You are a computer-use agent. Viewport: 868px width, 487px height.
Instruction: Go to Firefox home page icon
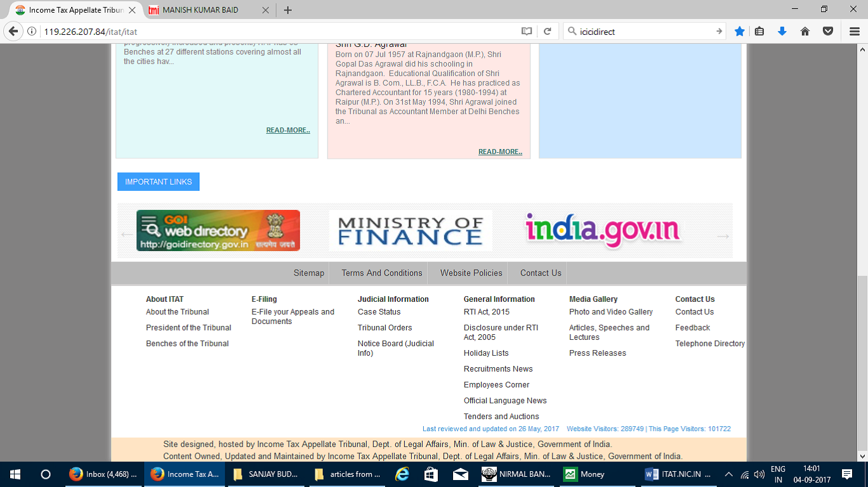(805, 31)
